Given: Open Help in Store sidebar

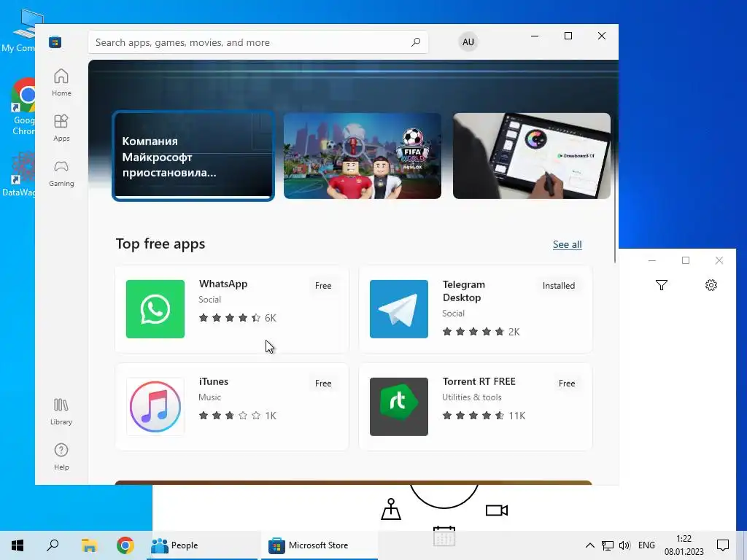Looking at the screenshot, I should click(61, 456).
